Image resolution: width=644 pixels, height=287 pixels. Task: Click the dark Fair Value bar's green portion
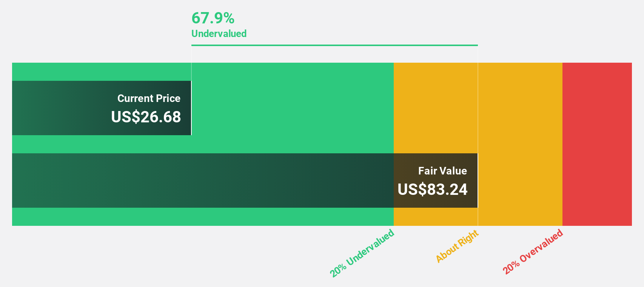click(x=203, y=181)
